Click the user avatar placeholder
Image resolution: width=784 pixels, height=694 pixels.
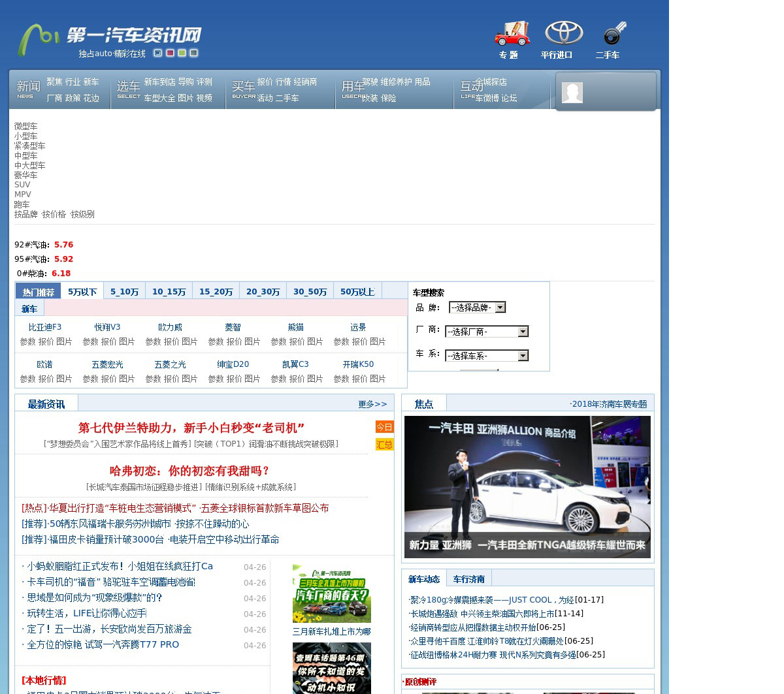pos(572,93)
